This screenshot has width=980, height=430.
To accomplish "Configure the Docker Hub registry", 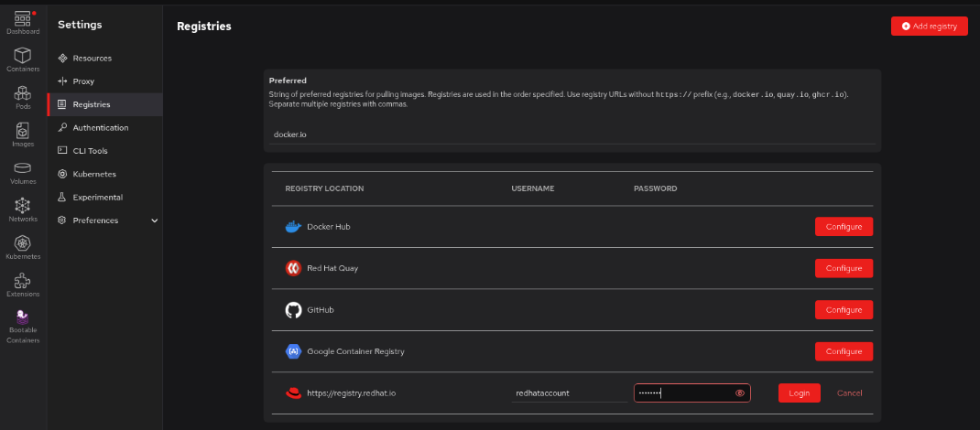I will (x=844, y=227).
